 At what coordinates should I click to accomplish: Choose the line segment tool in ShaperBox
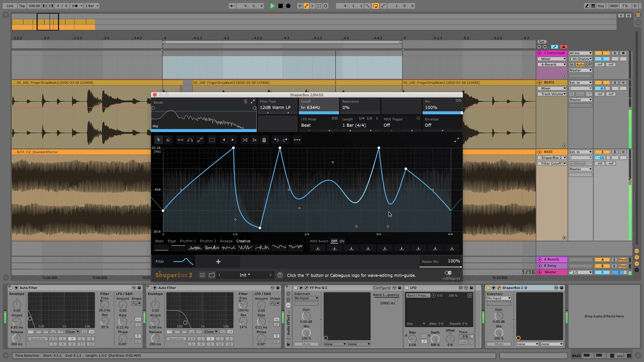coord(180,140)
